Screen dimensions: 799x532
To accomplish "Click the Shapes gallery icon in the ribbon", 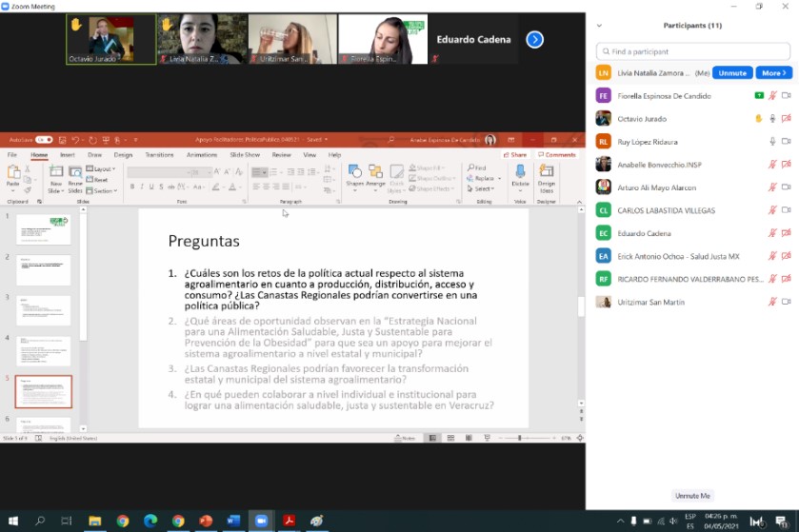I will (354, 175).
